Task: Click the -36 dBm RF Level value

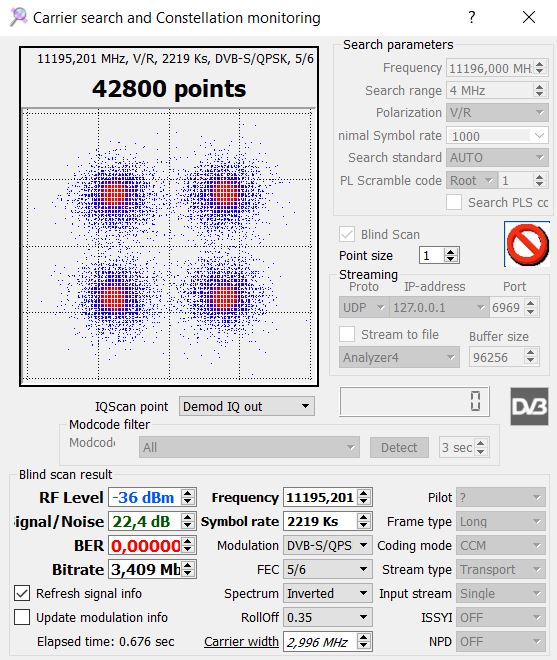Action: [x=145, y=498]
